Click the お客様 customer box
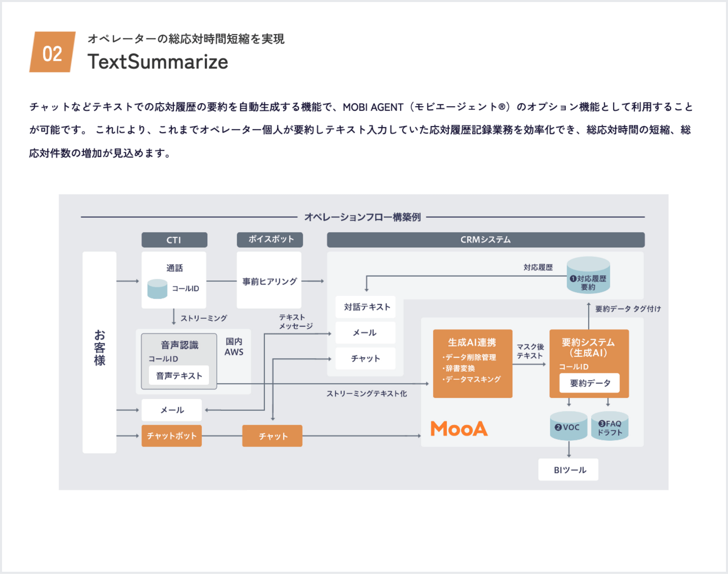Image resolution: width=728 pixels, height=574 pixels. 99,352
